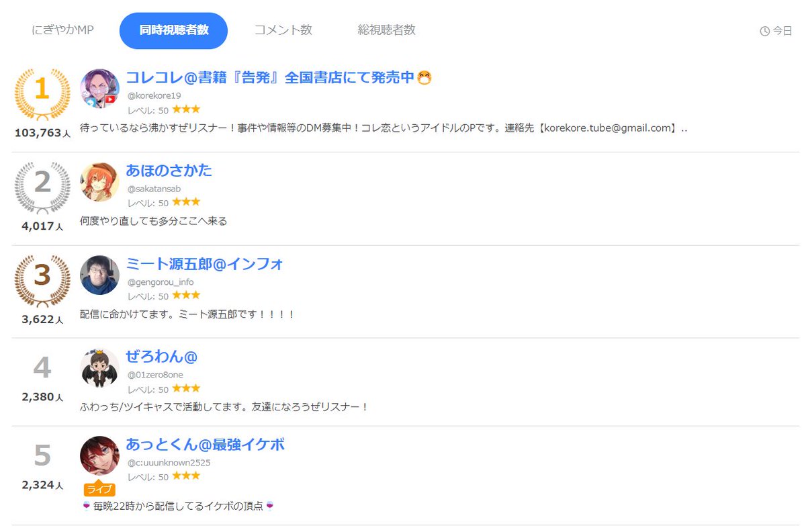Click the text 何度やり直しても多分ここへ来る
This screenshot has height=532, width=806.
pos(154,221)
